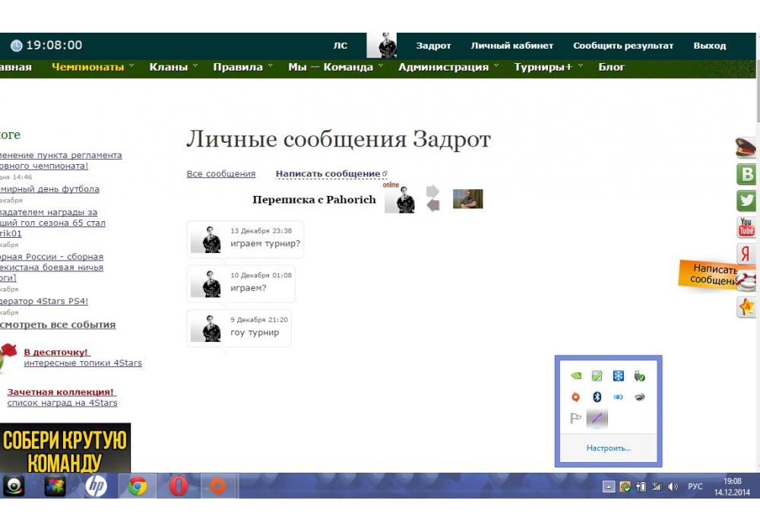Click the VK social sidebar icon
This screenshot has height=532, width=760.
(748, 175)
